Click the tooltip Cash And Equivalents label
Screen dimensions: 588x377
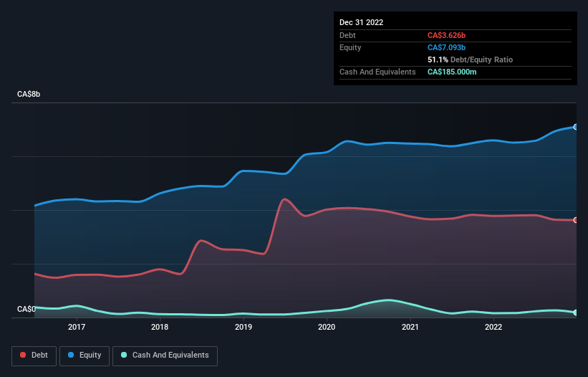[377, 72]
